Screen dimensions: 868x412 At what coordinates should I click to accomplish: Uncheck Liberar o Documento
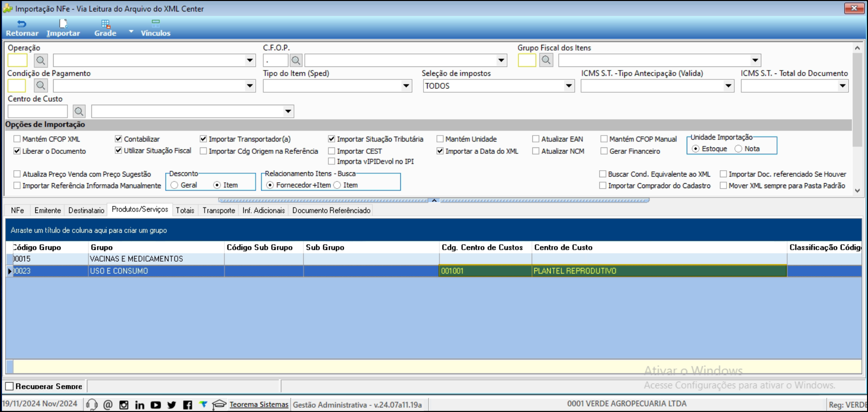point(17,151)
